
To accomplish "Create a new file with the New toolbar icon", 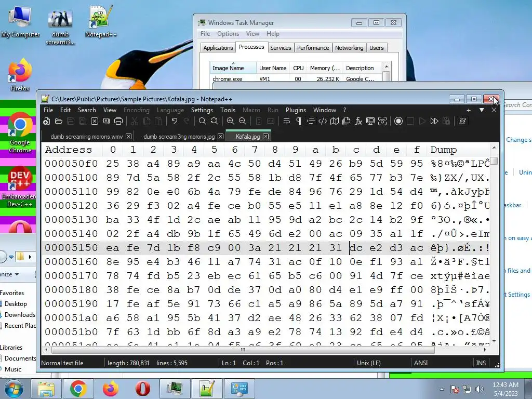I will coord(47,121).
